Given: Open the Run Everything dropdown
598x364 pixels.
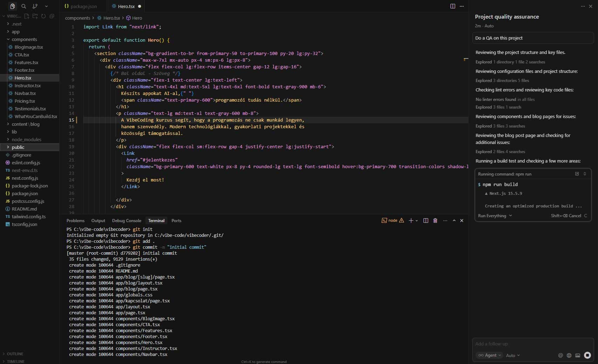Looking at the screenshot, I should click(x=495, y=216).
